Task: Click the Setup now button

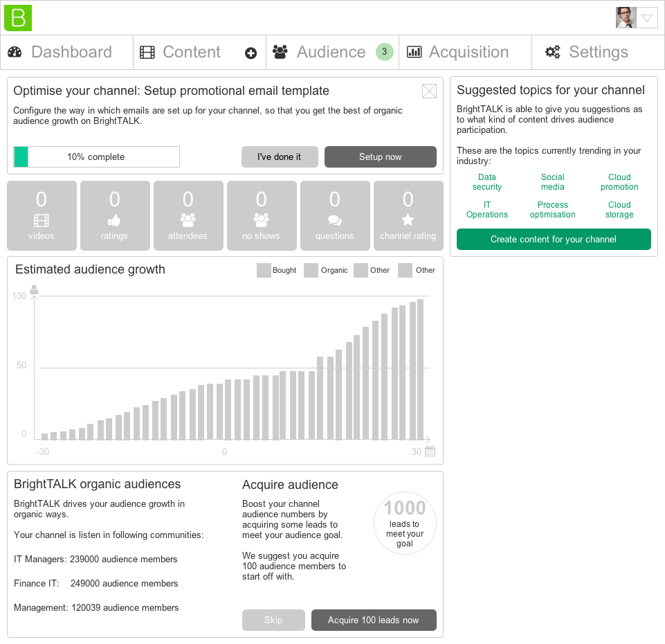Action: click(381, 156)
